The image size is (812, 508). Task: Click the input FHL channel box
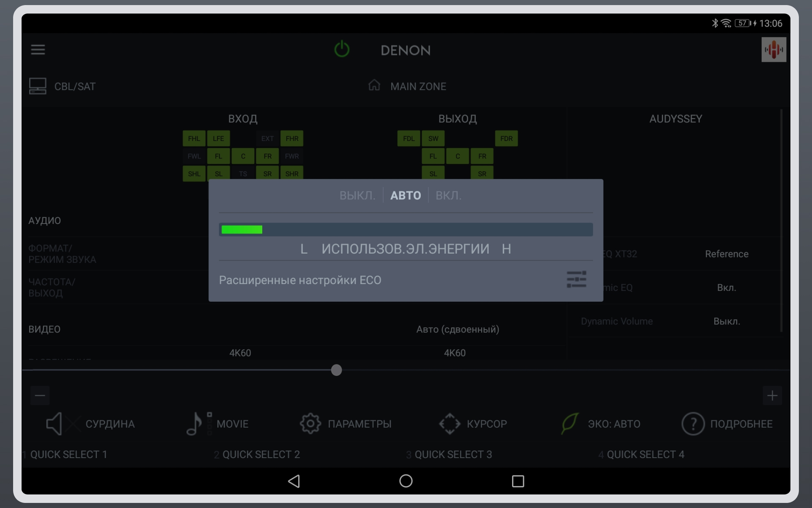194,138
